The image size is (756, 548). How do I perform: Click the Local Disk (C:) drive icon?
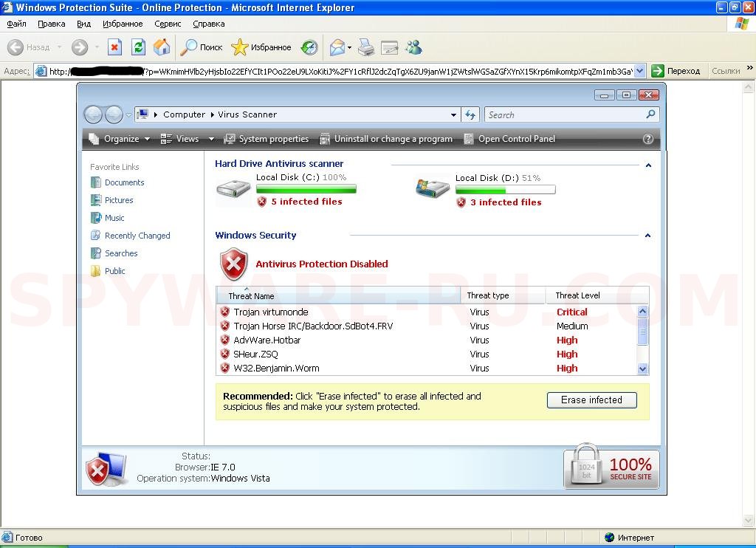[233, 188]
